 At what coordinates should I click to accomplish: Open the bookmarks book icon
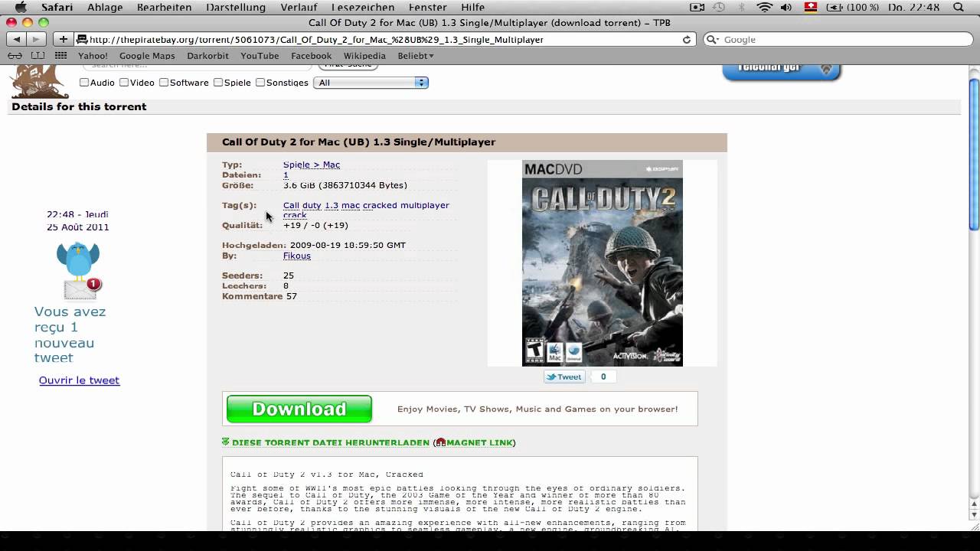38,56
